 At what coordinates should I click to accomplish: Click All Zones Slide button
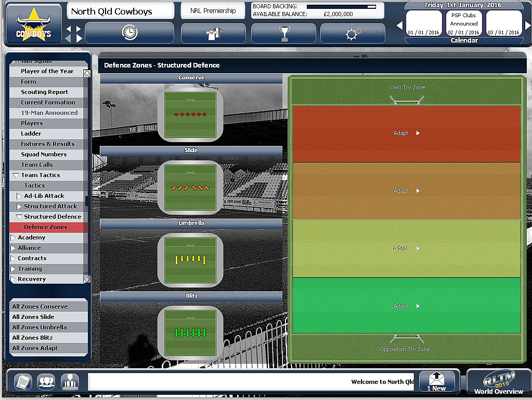pyautogui.click(x=48, y=317)
